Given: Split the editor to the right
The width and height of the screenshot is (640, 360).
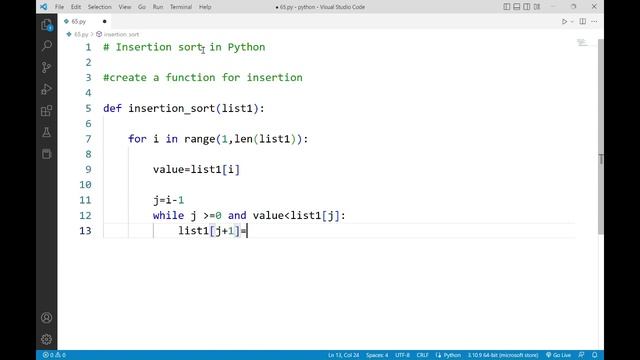Looking at the screenshot, I should point(582,22).
